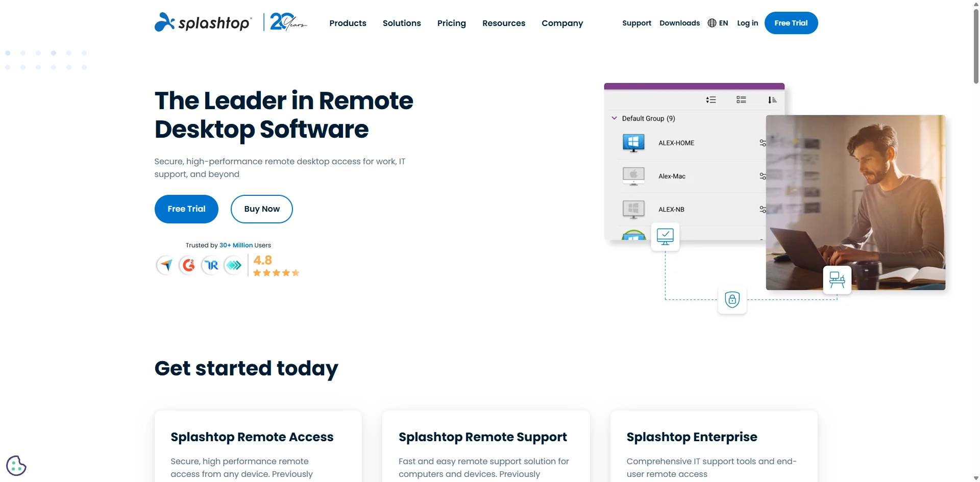Click the scrollbar down arrow

(976, 478)
